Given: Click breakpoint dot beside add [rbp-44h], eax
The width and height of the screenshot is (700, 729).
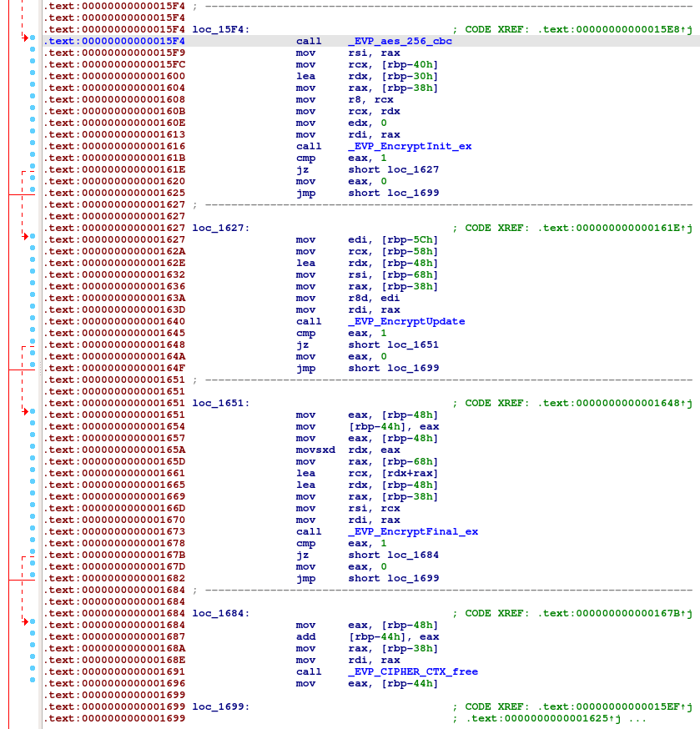Looking at the screenshot, I should [x=32, y=636].
